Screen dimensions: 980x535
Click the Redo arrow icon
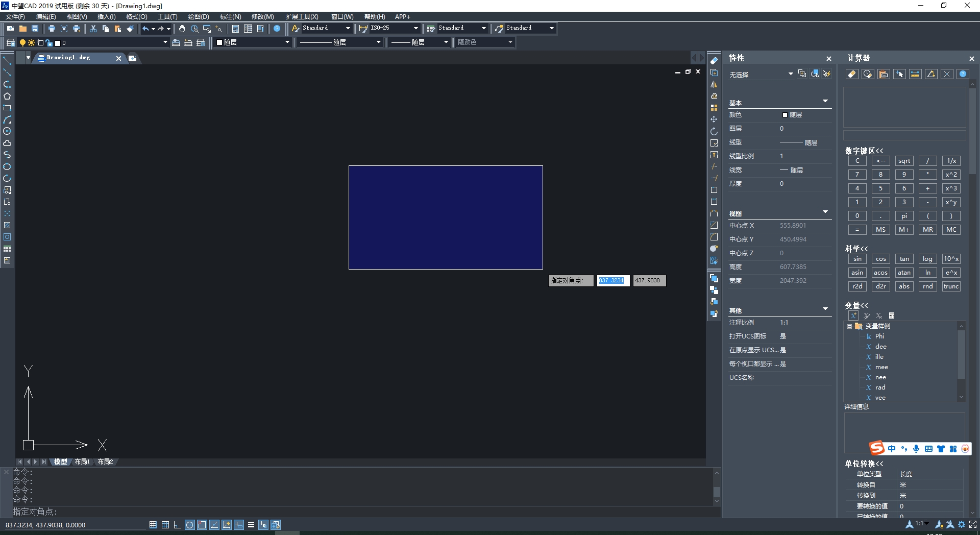tap(161, 29)
